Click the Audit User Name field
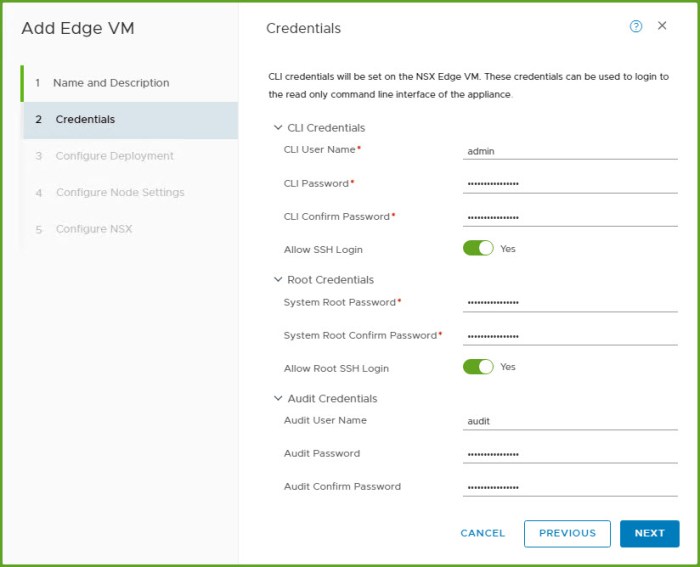This screenshot has width=700, height=567. tap(570, 421)
